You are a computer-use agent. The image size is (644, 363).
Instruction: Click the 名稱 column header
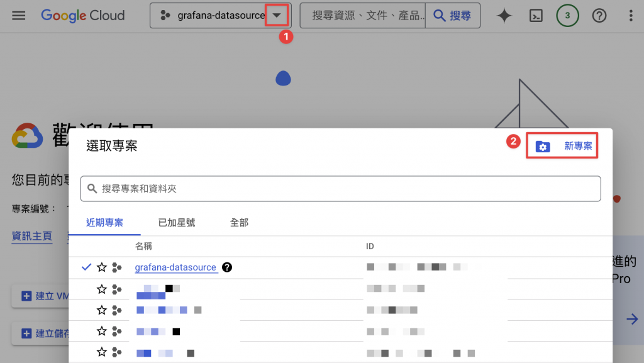pyautogui.click(x=143, y=246)
